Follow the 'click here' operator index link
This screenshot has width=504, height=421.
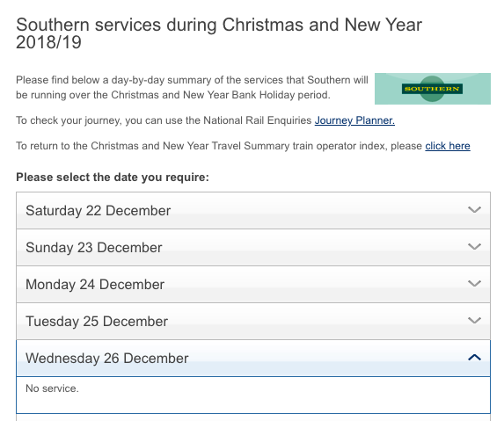click(448, 146)
